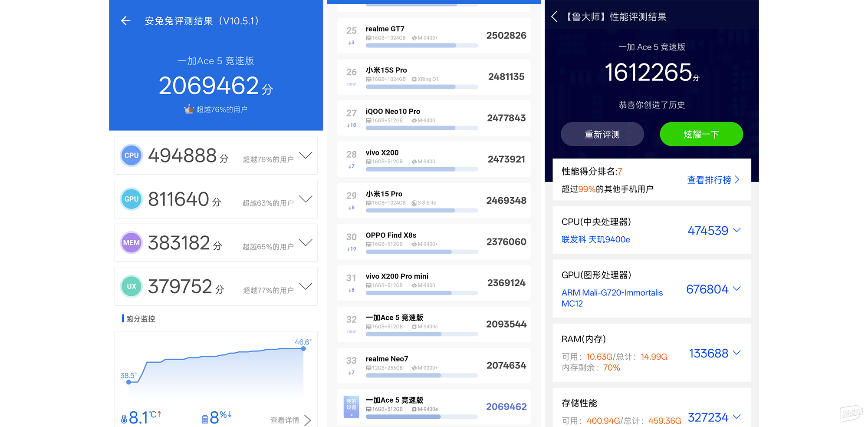Open the 查看排行榜 ranking link
Image resolution: width=868 pixels, height=427 pixels.
point(713,180)
